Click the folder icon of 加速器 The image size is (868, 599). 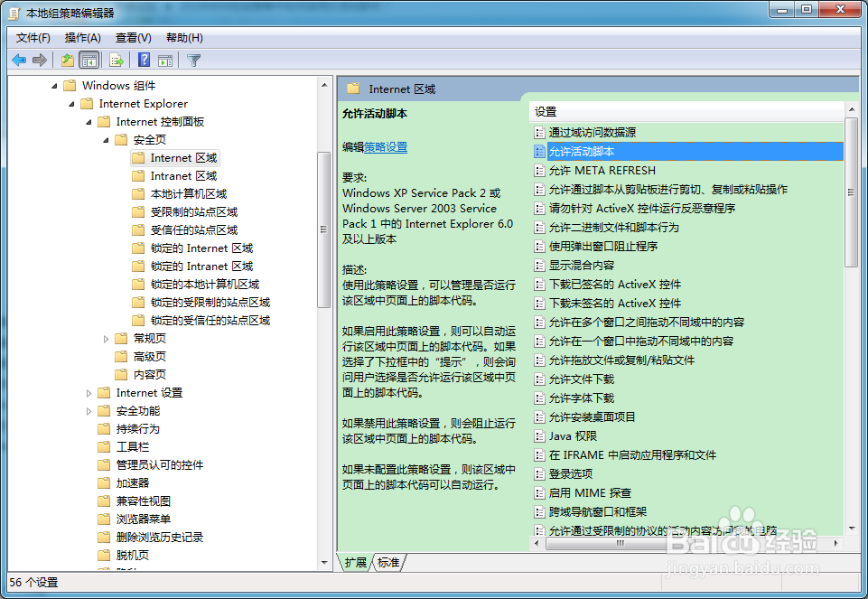pos(104,482)
